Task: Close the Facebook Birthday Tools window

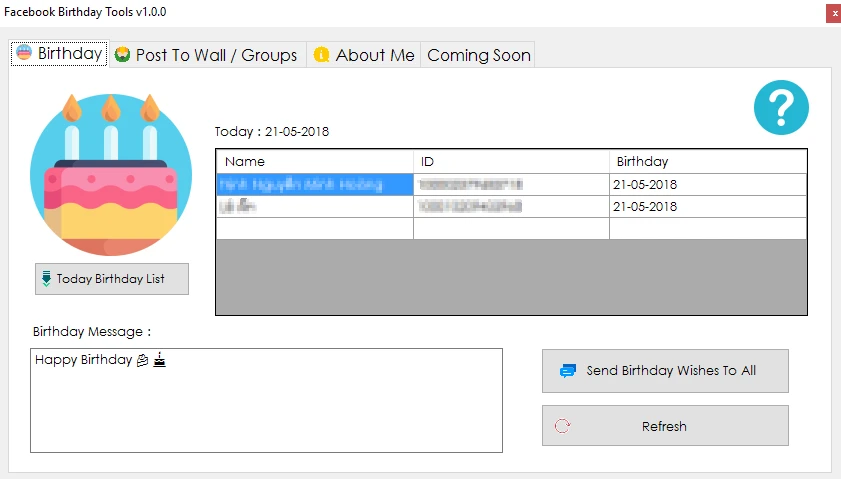Action: click(832, 13)
